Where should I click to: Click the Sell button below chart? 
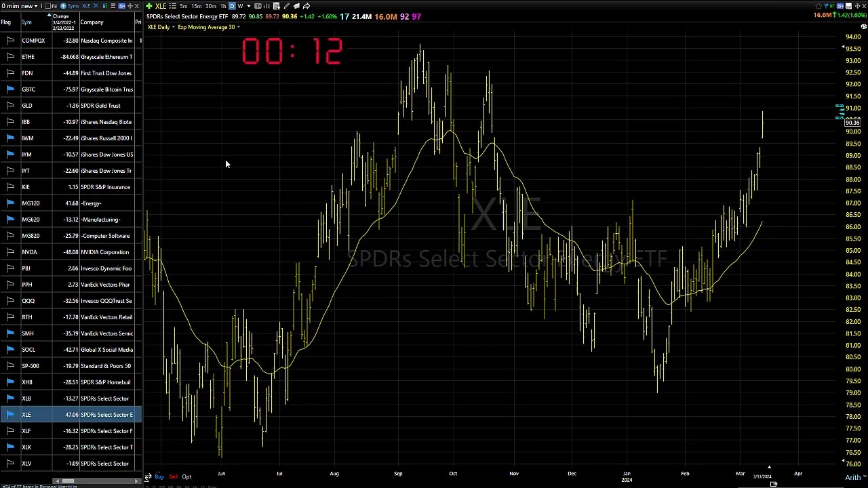point(173,476)
